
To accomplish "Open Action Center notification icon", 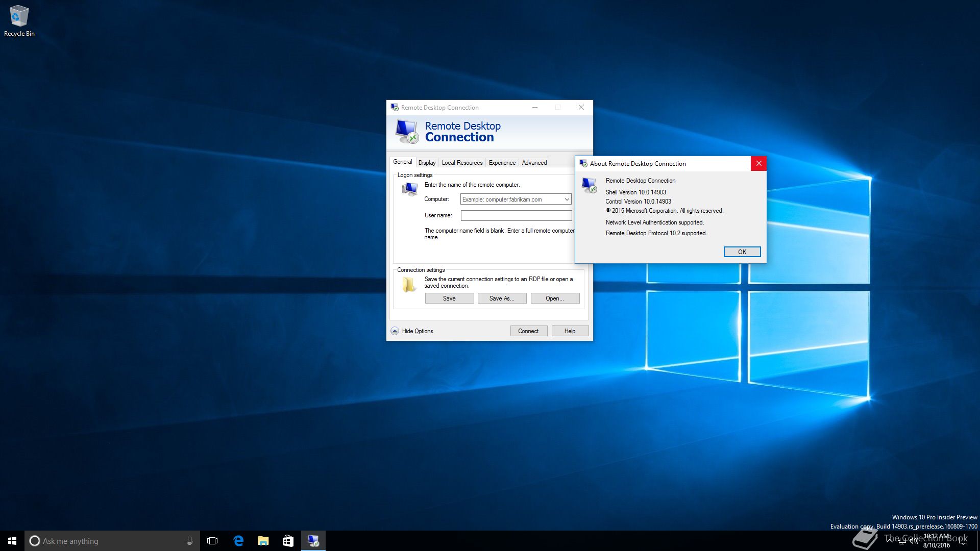I will pos(963,541).
